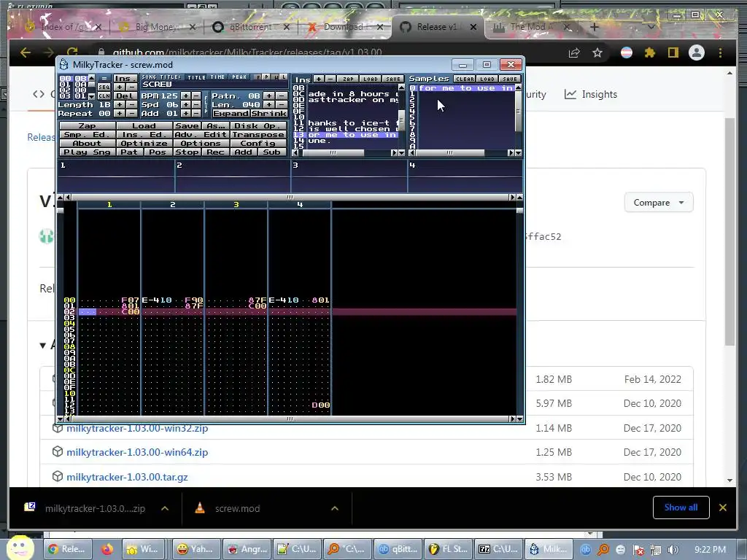
Task: Decrease BPM with the minus button
Action: (x=196, y=96)
